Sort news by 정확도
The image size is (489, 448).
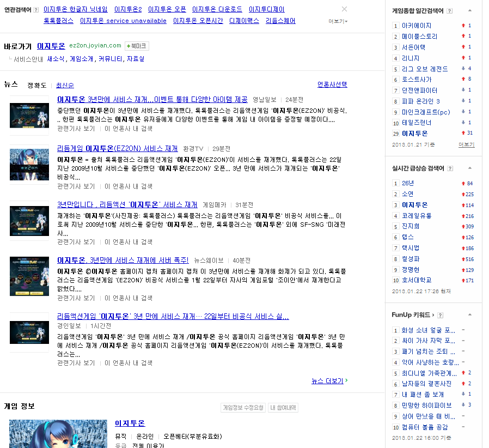(x=37, y=85)
